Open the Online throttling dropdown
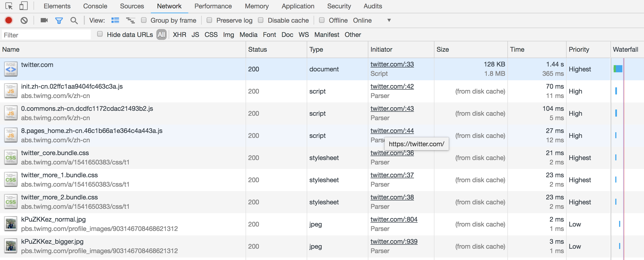Viewport: 644px width, 260px height. [x=372, y=20]
